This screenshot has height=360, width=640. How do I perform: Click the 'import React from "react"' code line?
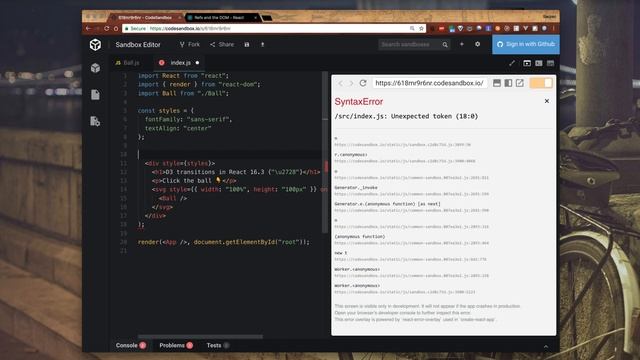pyautogui.click(x=183, y=76)
